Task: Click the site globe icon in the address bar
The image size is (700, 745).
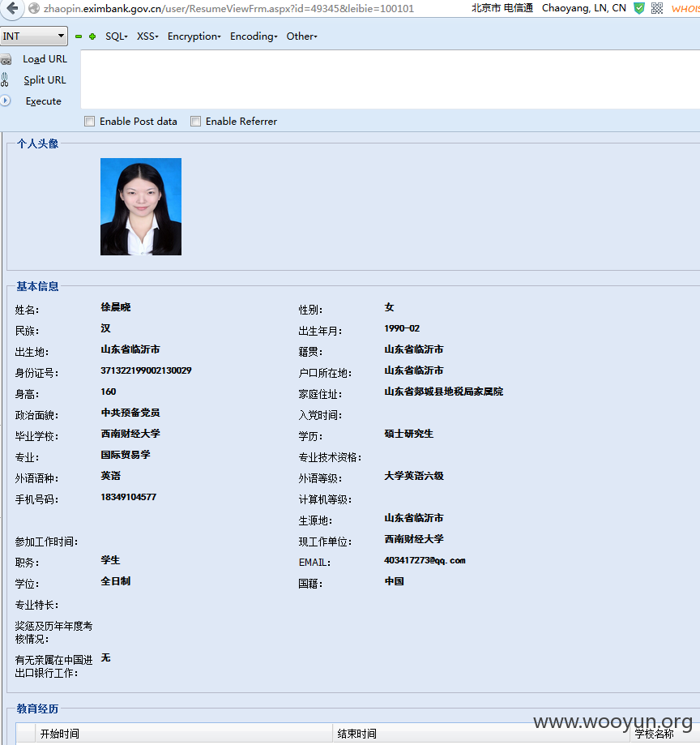Action: tap(34, 8)
